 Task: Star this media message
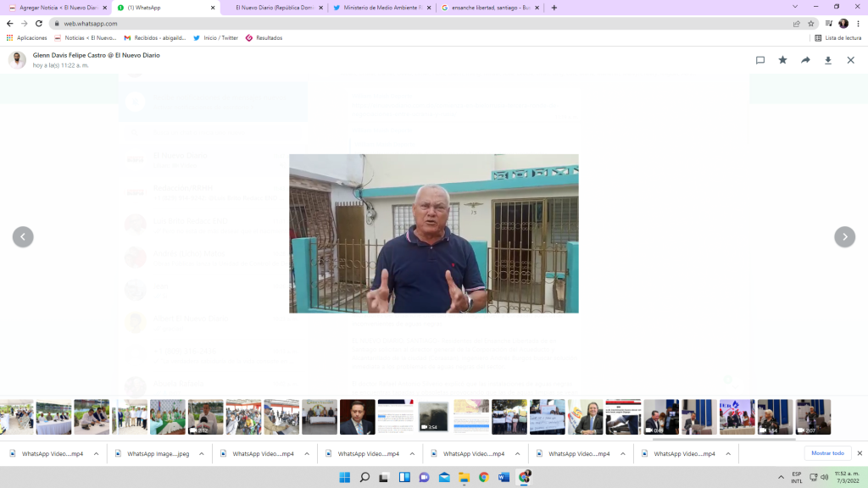click(x=782, y=60)
